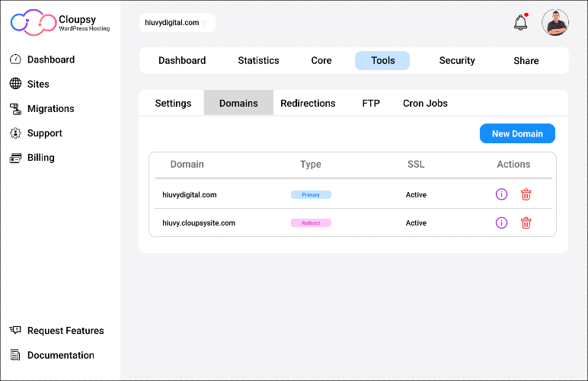Open Support in the sidebar
The image size is (588, 381).
36,133
